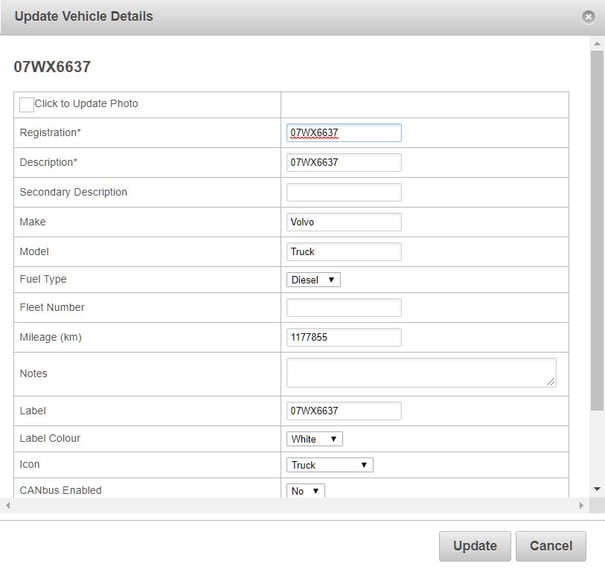Click the vertical scrollbar down arrow
The image size is (605, 572).
(x=597, y=489)
